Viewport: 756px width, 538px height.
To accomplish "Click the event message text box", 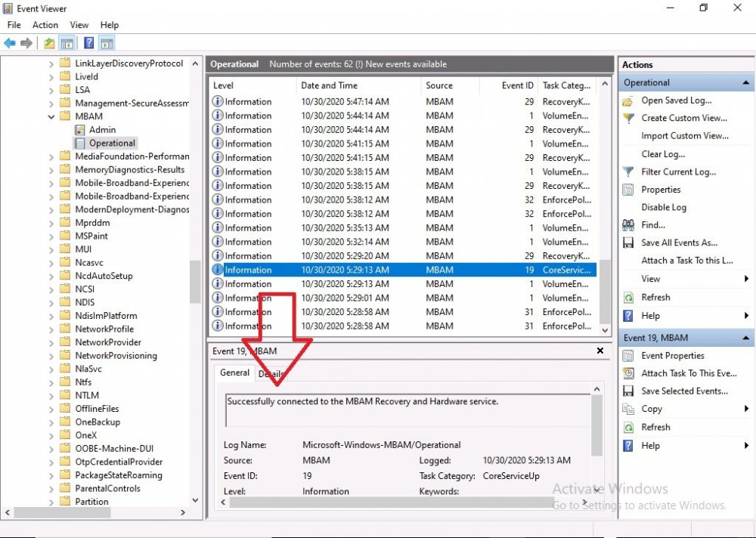I will click(x=408, y=410).
